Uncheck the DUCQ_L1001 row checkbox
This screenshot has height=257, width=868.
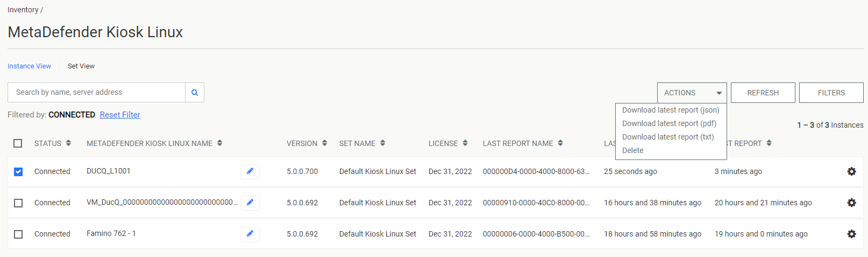(18, 172)
